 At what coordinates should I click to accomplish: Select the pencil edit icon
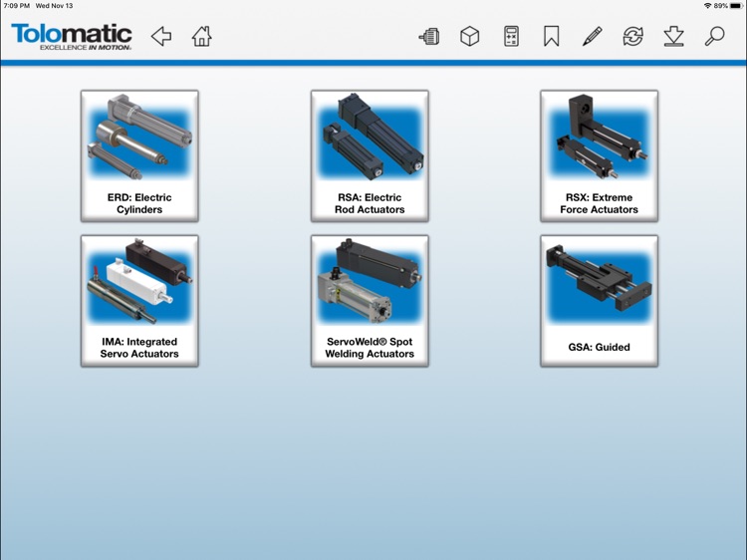pyautogui.click(x=593, y=36)
